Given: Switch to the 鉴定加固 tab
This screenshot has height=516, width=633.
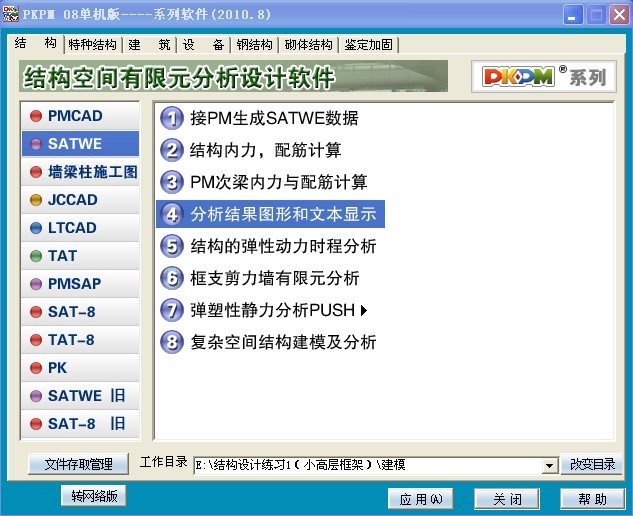Looking at the screenshot, I should click(368, 44).
